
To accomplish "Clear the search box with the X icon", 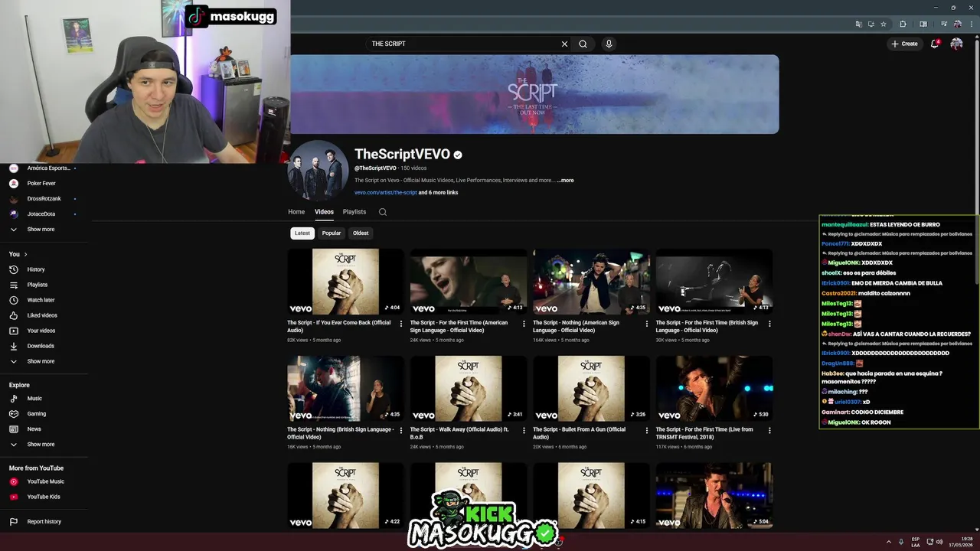I will [x=564, y=44].
